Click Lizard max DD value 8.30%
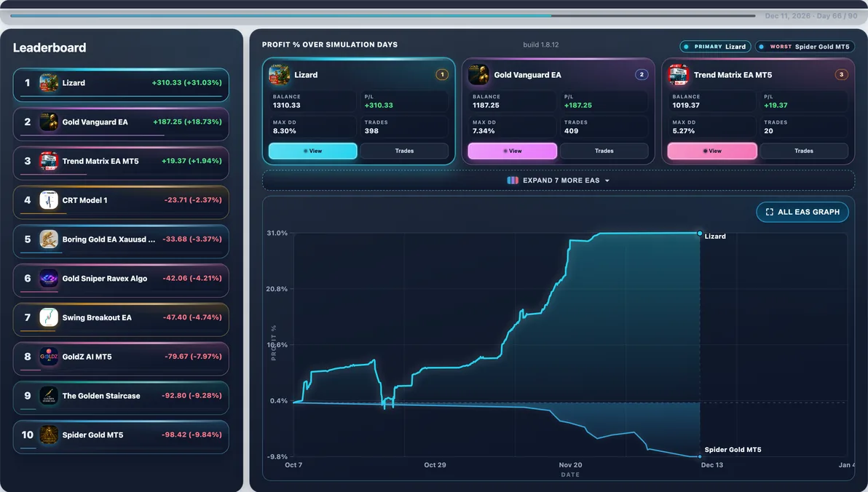This screenshot has width=868, height=492. [285, 131]
